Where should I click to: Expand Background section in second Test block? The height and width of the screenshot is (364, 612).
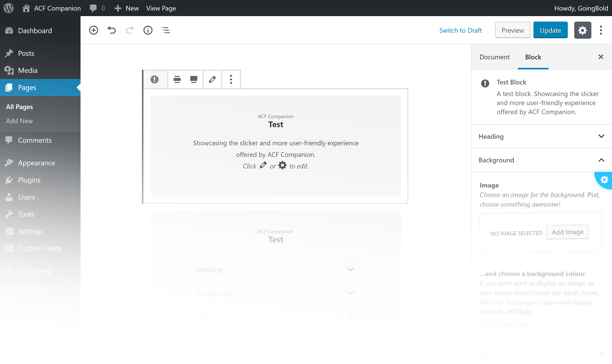276,293
